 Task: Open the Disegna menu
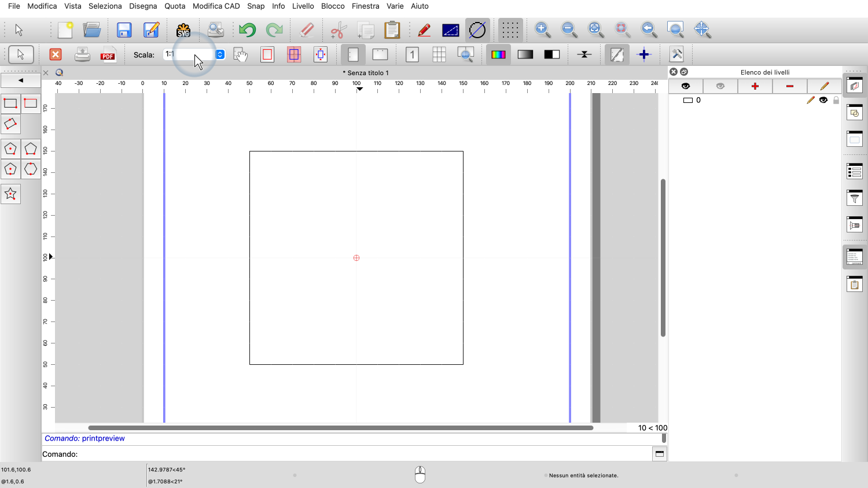[143, 6]
